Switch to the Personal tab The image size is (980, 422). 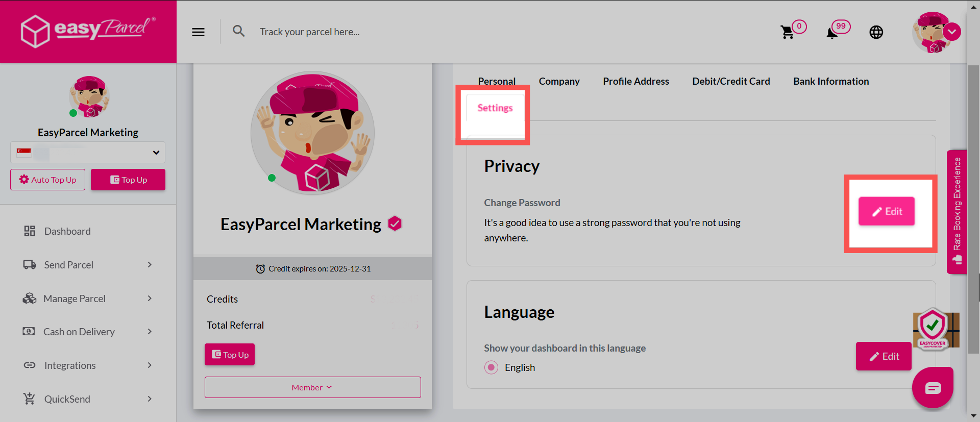[497, 81]
